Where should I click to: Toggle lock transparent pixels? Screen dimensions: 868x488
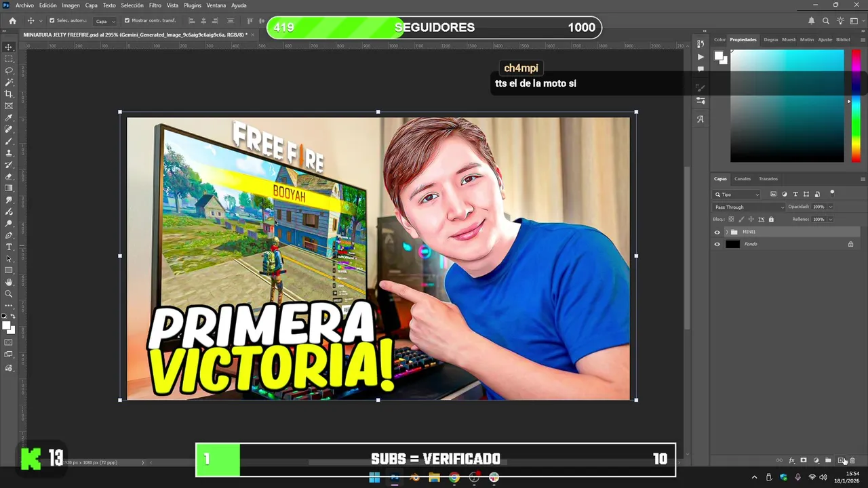tap(731, 220)
